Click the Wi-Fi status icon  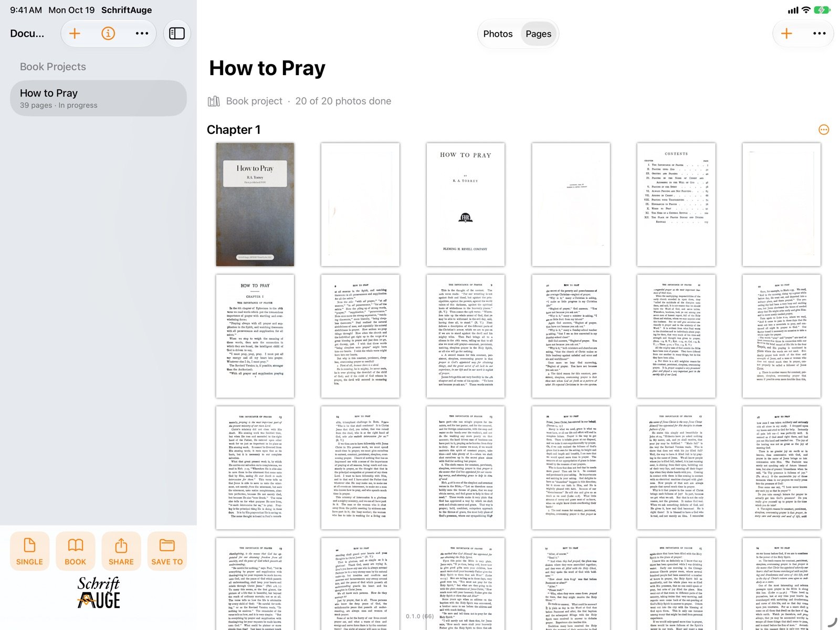tap(806, 10)
